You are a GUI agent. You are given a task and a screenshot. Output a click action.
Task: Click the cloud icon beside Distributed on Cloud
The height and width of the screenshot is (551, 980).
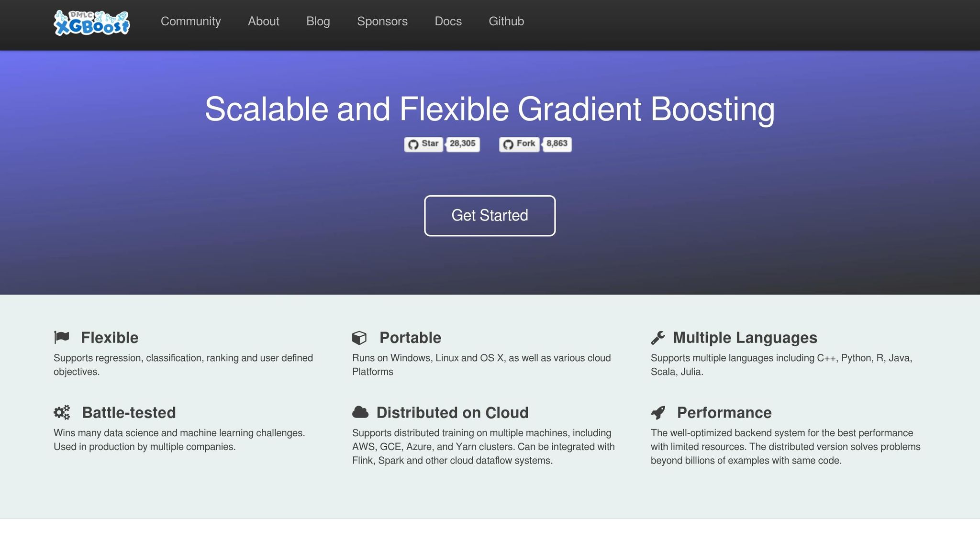(360, 412)
